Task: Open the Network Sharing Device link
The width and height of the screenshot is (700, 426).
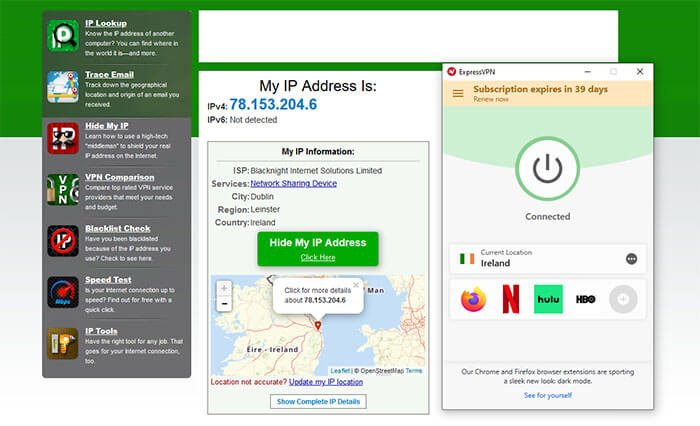Action: pos(294,184)
